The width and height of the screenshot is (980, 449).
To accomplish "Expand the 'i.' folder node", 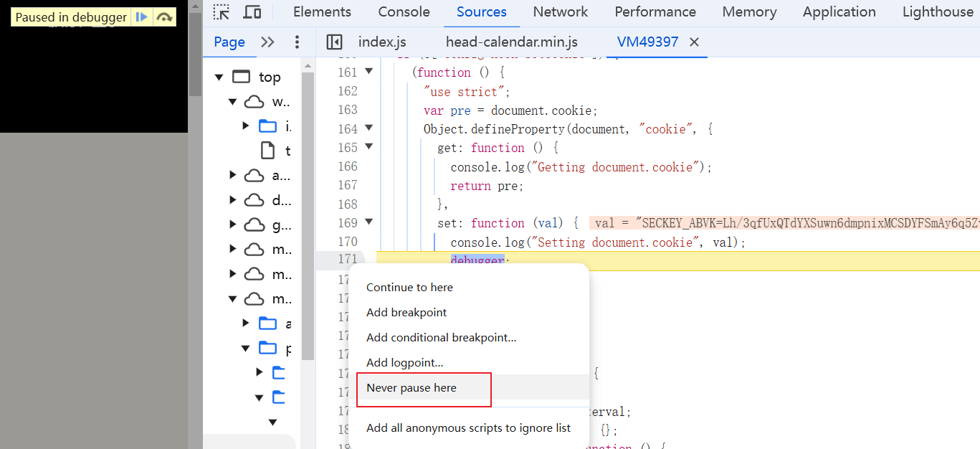I will 246,126.
